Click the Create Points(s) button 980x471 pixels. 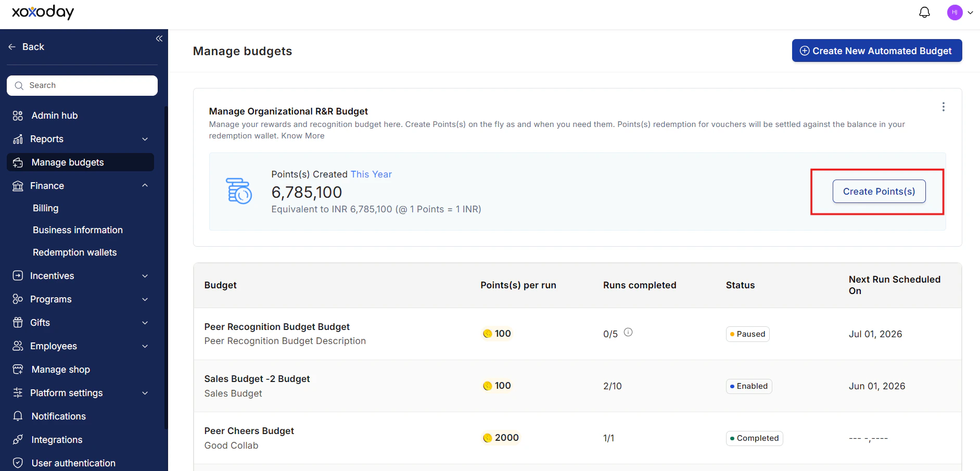click(879, 192)
